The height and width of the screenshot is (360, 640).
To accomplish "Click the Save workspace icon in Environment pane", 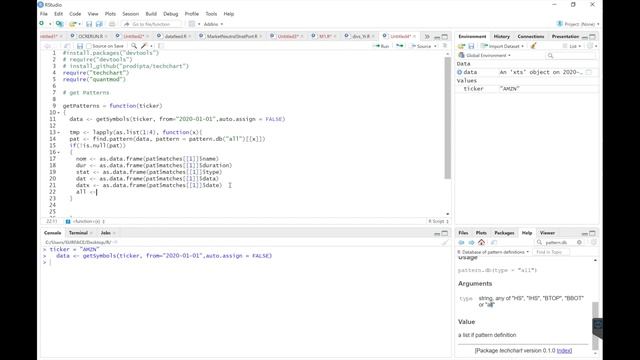I will (471, 46).
